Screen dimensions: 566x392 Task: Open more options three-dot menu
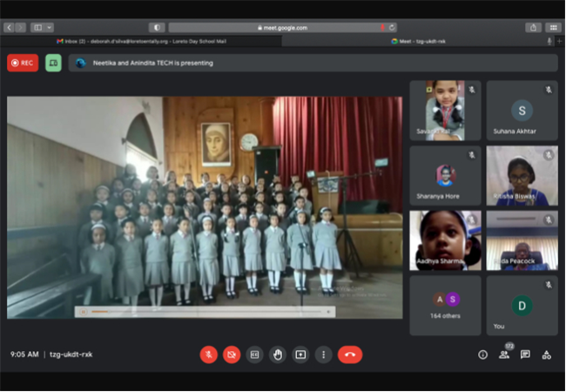coord(323,355)
